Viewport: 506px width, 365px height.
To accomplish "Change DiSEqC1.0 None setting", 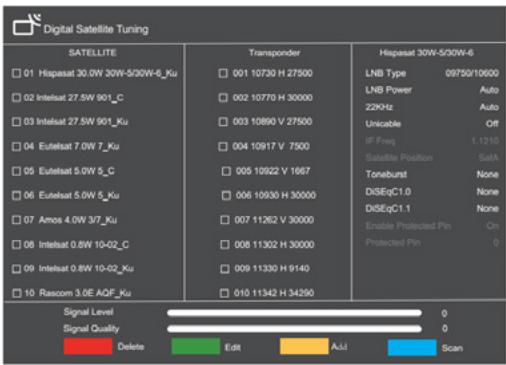I will pyautogui.click(x=488, y=192).
